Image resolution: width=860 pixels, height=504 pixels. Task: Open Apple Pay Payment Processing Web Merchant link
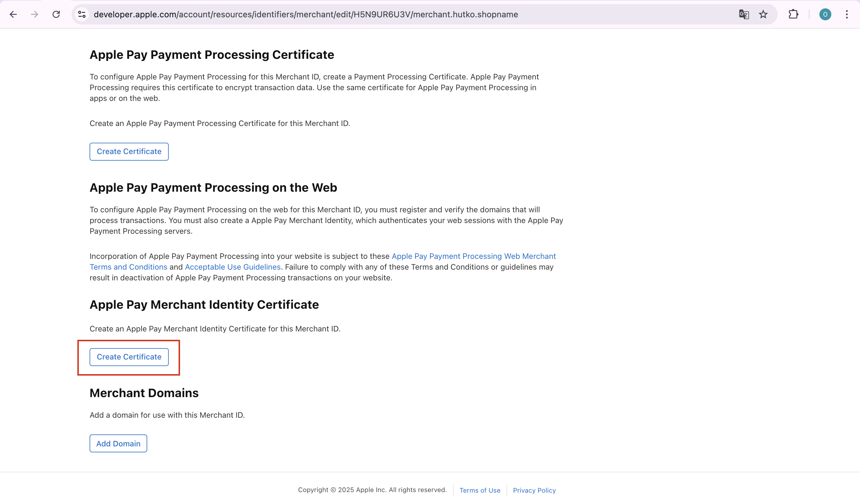click(x=474, y=256)
